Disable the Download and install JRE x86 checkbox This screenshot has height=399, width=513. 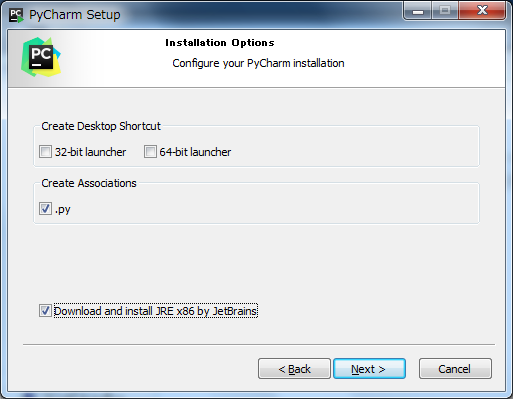point(45,311)
